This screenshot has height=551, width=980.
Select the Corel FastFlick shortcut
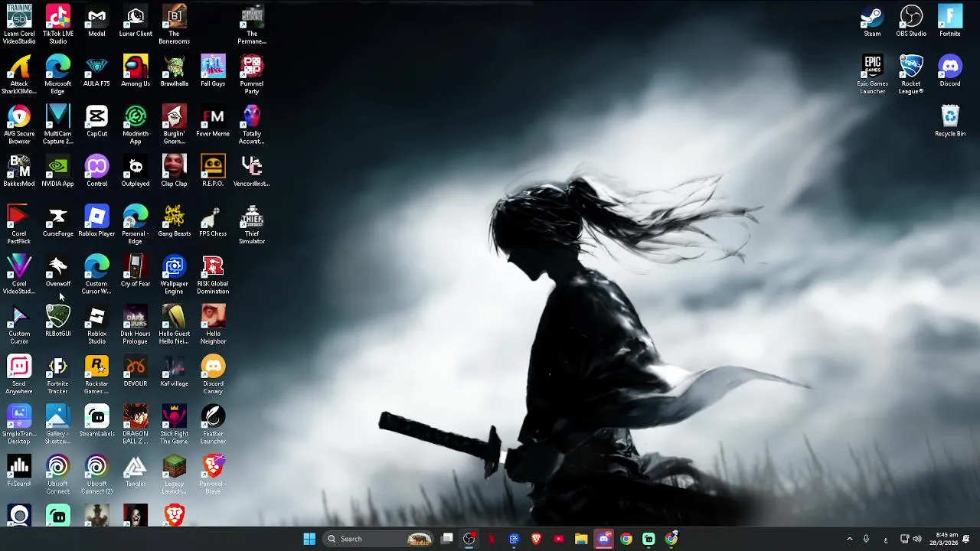pos(19,224)
